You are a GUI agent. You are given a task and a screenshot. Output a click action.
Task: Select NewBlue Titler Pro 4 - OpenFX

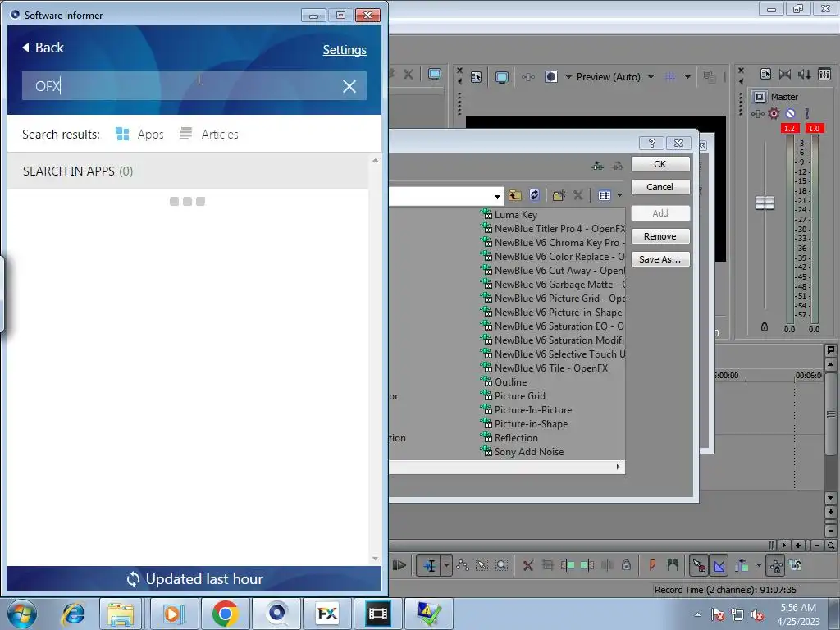(x=559, y=229)
